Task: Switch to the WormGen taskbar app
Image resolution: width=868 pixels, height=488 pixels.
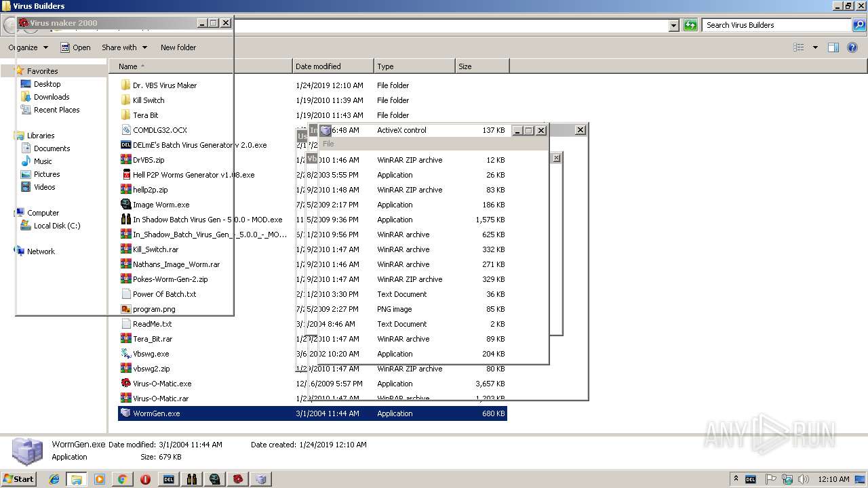Action: pyautogui.click(x=261, y=479)
